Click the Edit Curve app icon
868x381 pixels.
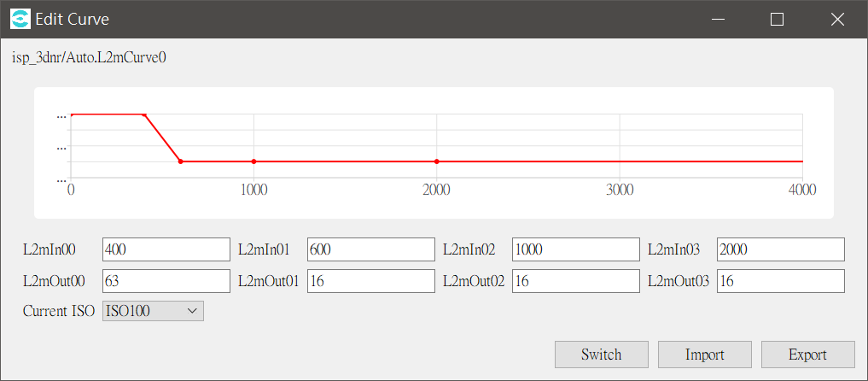pyautogui.click(x=20, y=20)
